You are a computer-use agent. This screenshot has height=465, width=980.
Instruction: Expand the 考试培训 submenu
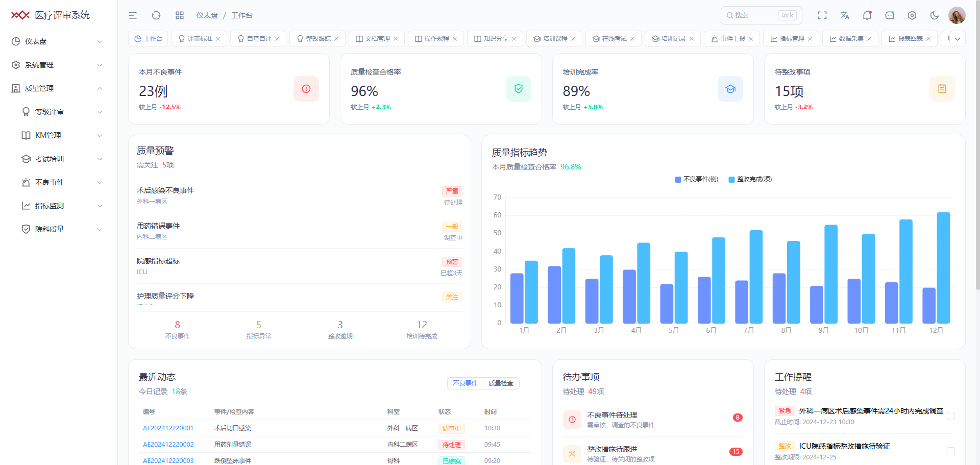tap(59, 159)
